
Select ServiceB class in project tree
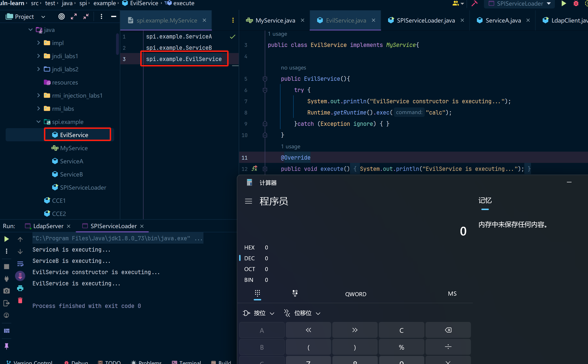click(71, 174)
